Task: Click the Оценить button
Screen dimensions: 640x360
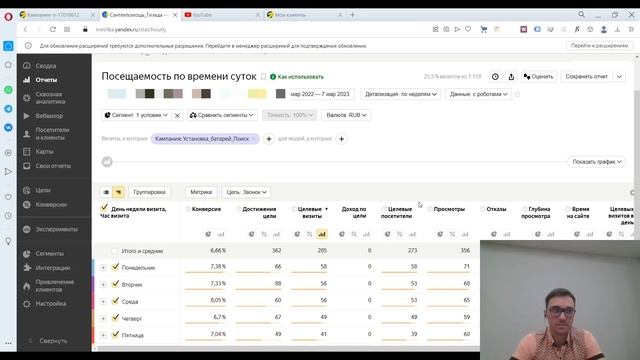Action: (538, 77)
